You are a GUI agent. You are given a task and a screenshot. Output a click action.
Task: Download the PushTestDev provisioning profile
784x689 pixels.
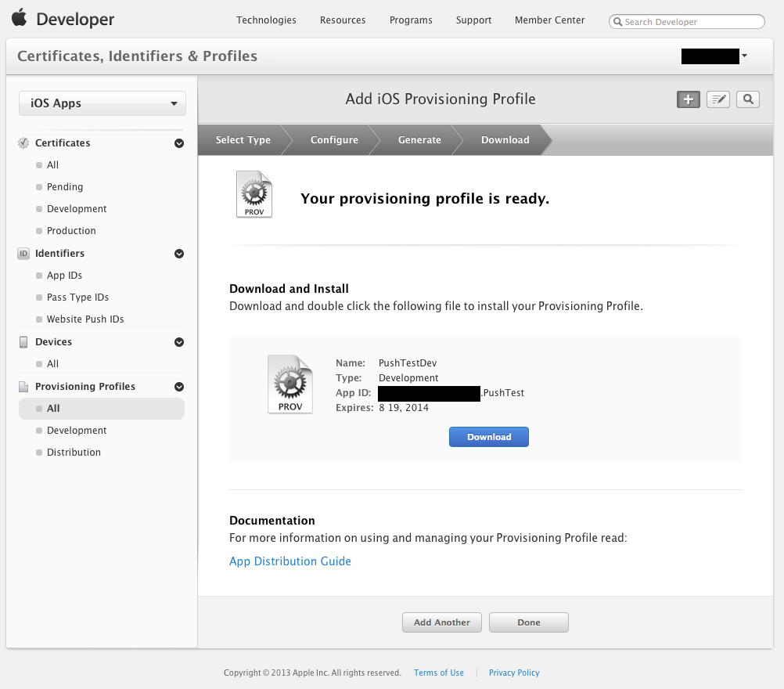(488, 437)
